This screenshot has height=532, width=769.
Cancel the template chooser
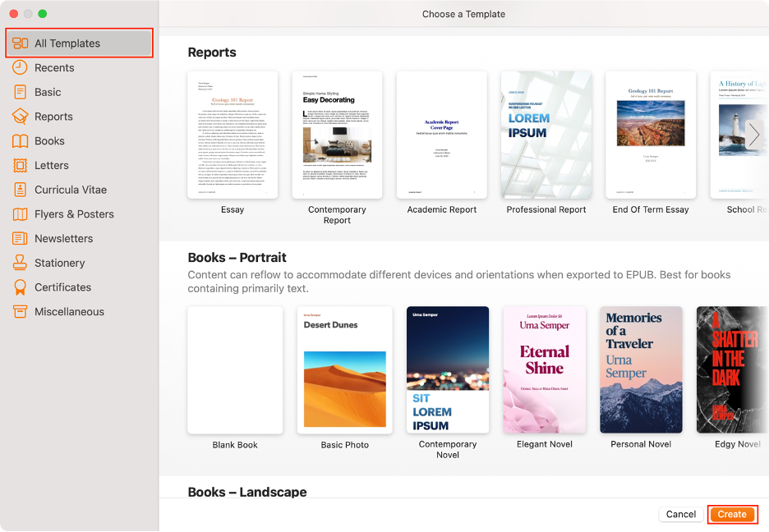tap(680, 514)
